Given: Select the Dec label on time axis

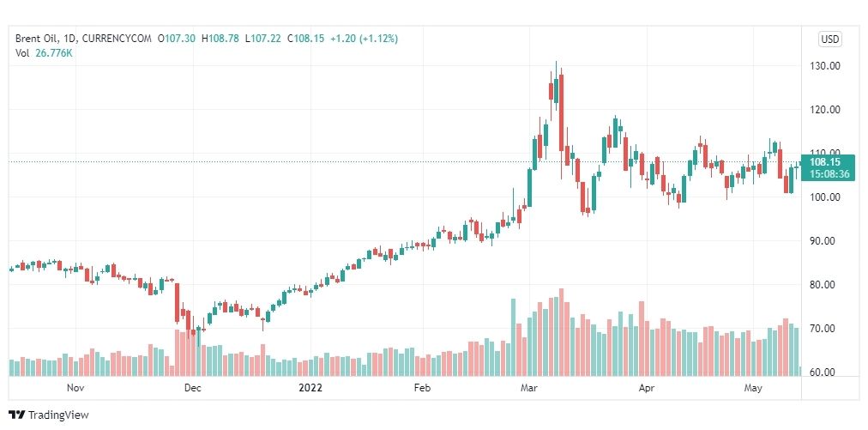Looking at the screenshot, I should (x=193, y=388).
